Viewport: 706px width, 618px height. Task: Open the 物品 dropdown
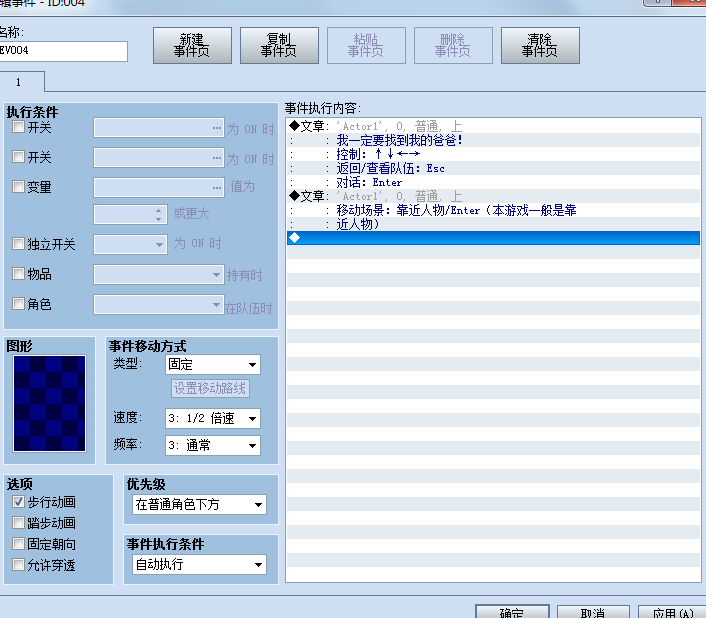coord(159,275)
